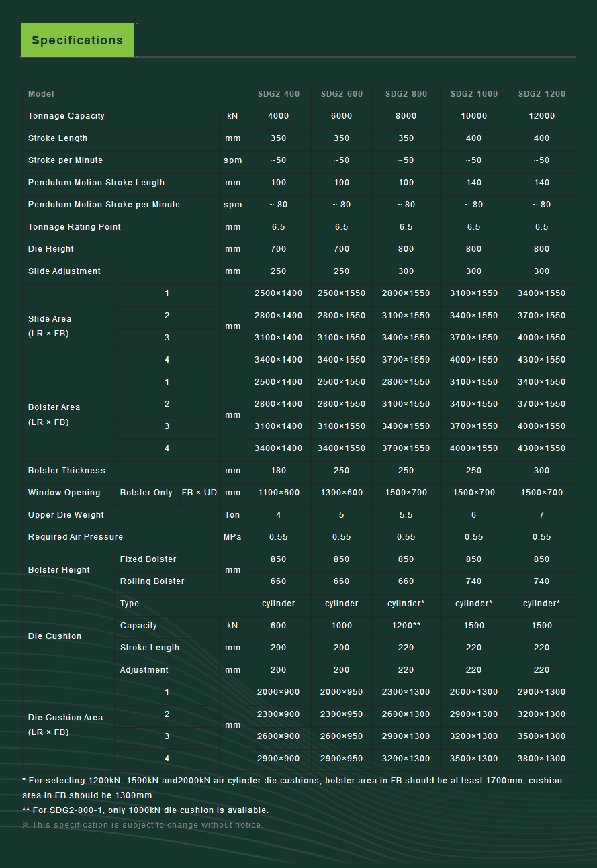This screenshot has width=597, height=868.
Task: Select the 1200** die cushion capacity cell
Action: 406,626
